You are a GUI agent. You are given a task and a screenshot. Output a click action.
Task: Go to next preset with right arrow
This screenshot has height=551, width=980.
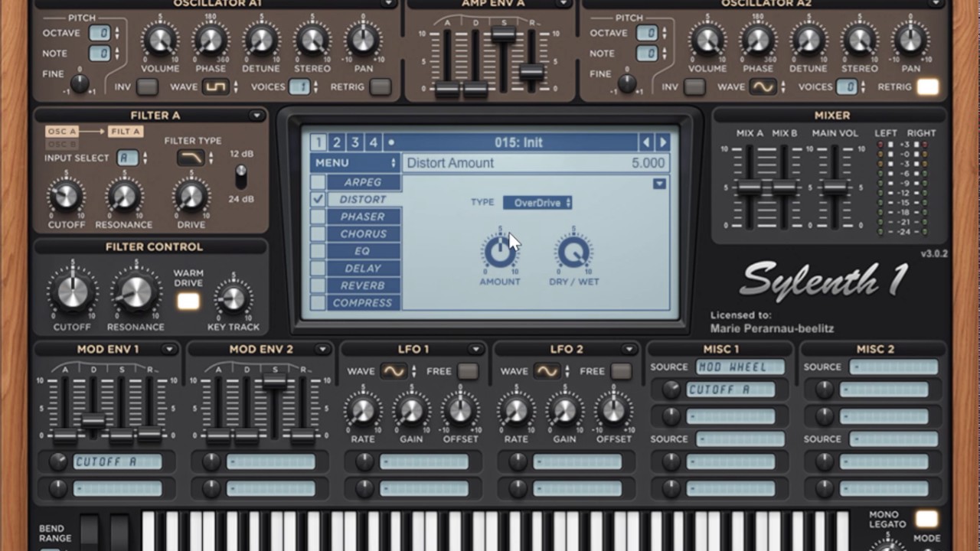coord(663,142)
